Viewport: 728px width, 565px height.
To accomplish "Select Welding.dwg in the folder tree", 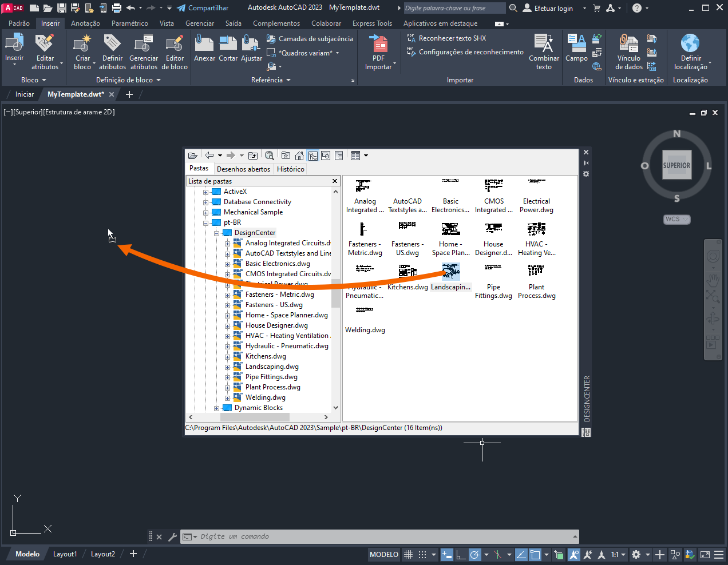I will click(x=265, y=397).
